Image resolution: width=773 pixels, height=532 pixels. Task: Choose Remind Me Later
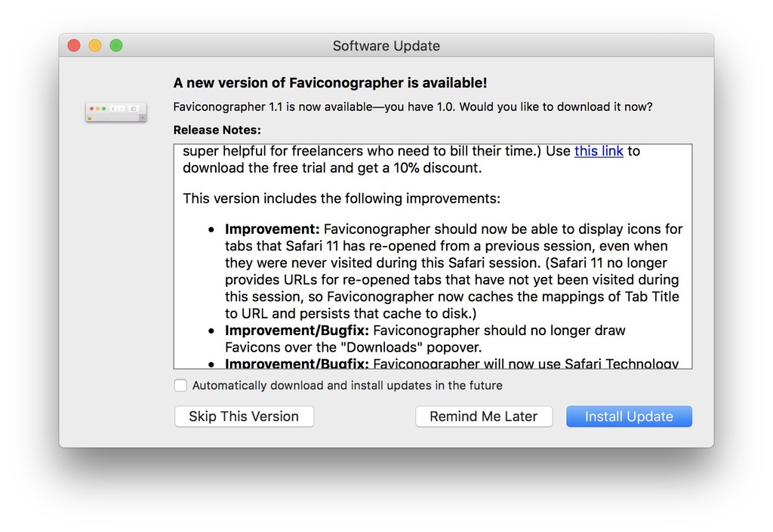click(483, 417)
